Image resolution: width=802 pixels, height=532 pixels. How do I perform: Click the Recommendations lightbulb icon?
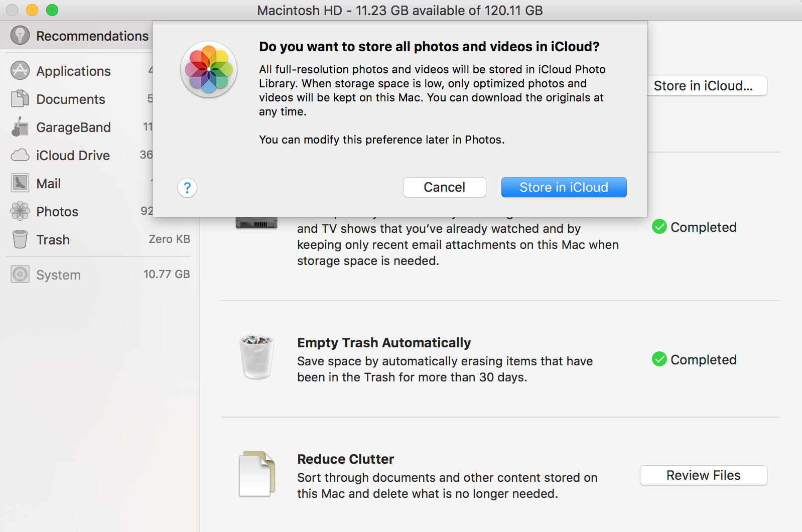tap(20, 36)
